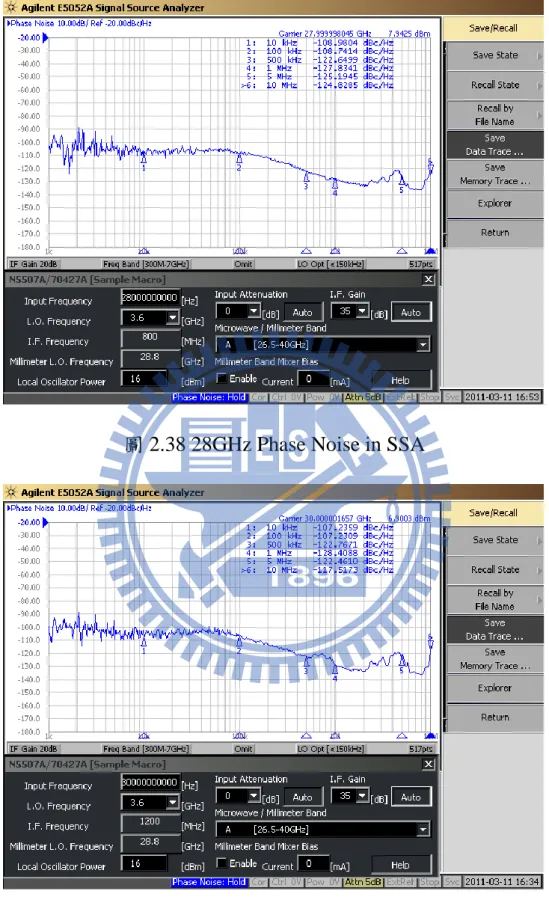Screen dimensions: 549x897
Task: Select marker 3 on top phase noise trace
Action: pos(306,180)
